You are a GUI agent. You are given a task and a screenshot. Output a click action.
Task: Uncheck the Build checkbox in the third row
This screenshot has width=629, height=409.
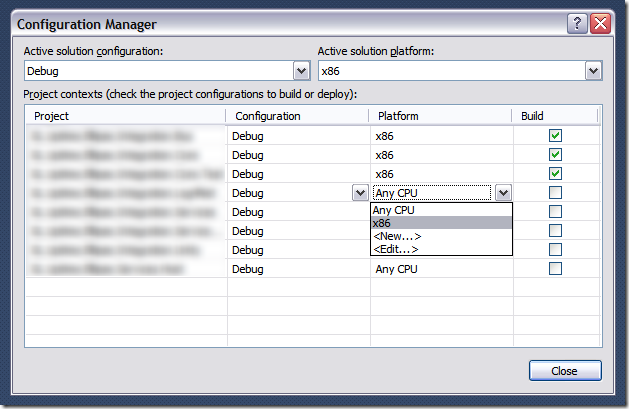point(555,174)
